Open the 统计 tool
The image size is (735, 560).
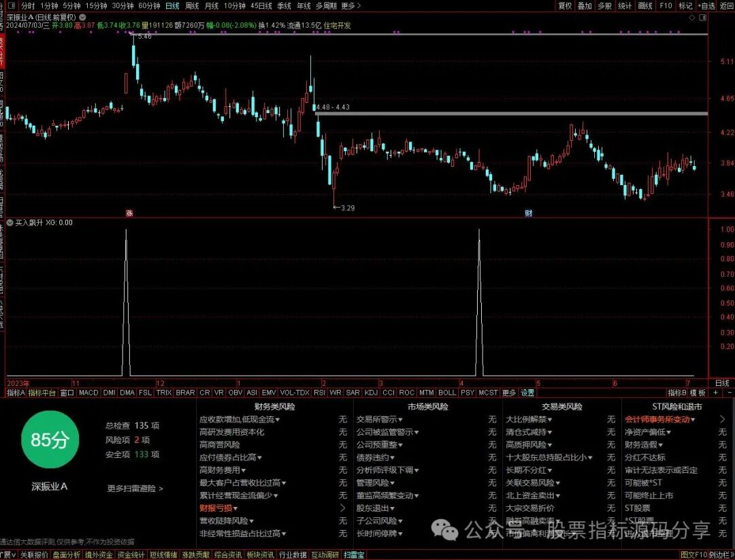pyautogui.click(x=625, y=5)
